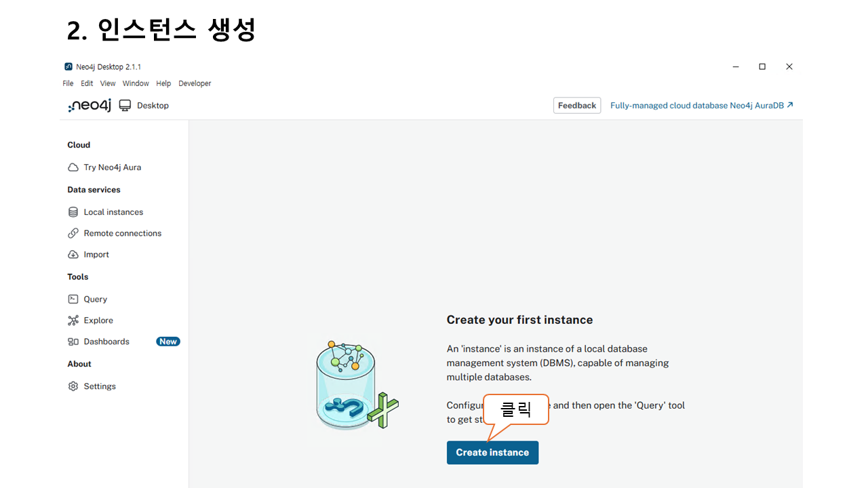Open the View menu

point(108,83)
